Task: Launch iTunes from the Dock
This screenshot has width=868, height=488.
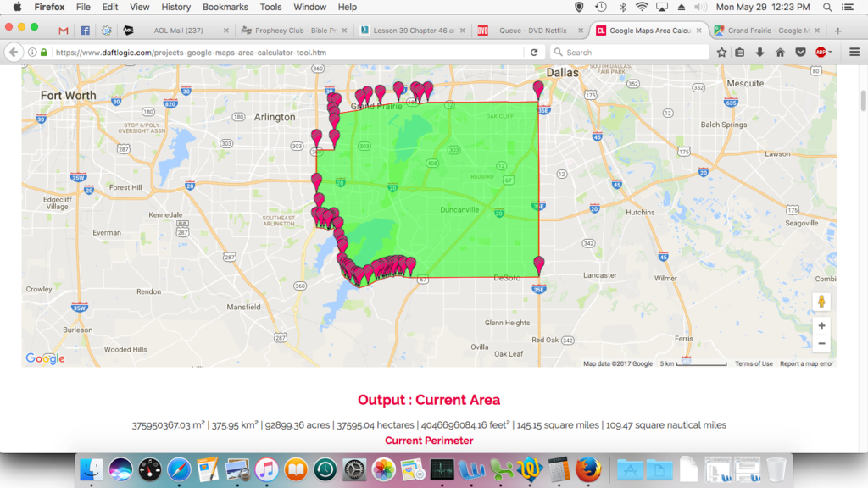Action: (x=267, y=469)
